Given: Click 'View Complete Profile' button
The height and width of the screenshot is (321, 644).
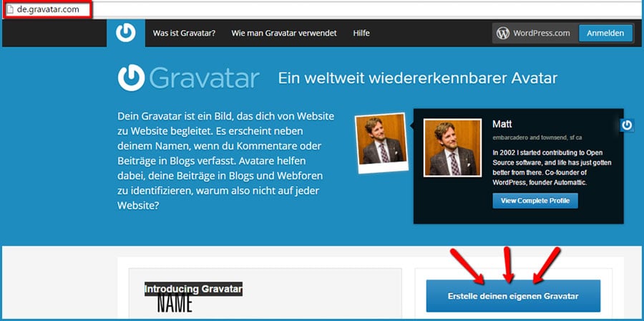Looking at the screenshot, I should point(535,201).
